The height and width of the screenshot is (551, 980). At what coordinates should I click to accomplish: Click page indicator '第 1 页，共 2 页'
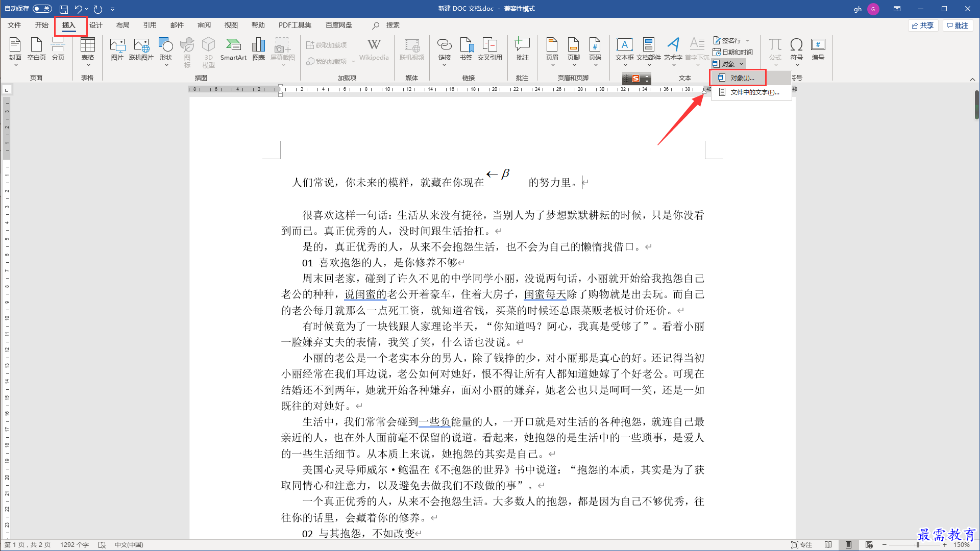coord(28,545)
